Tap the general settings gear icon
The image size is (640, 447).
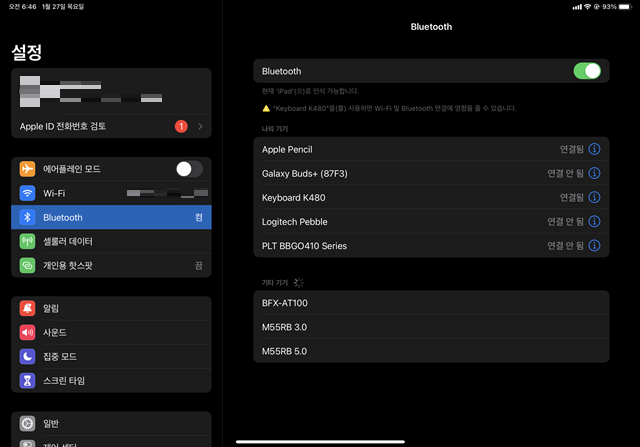tap(27, 423)
